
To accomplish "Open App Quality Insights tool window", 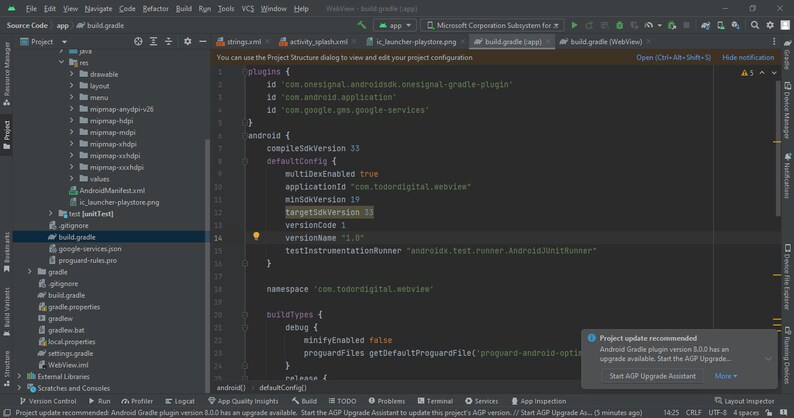I will click(x=244, y=401).
